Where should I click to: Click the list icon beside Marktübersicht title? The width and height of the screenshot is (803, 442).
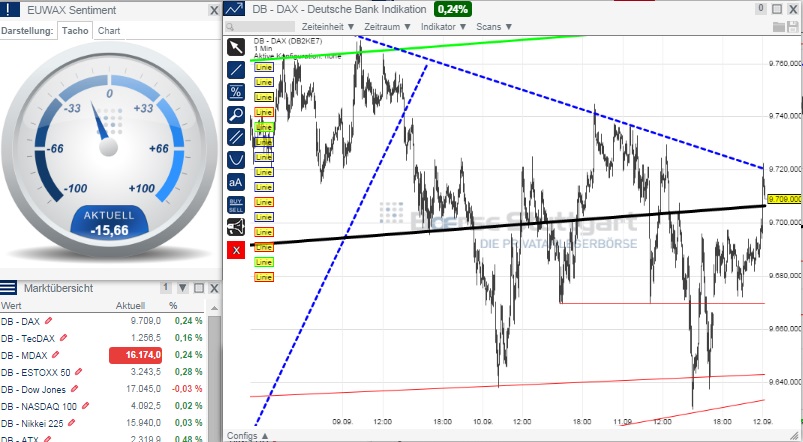coord(9,287)
